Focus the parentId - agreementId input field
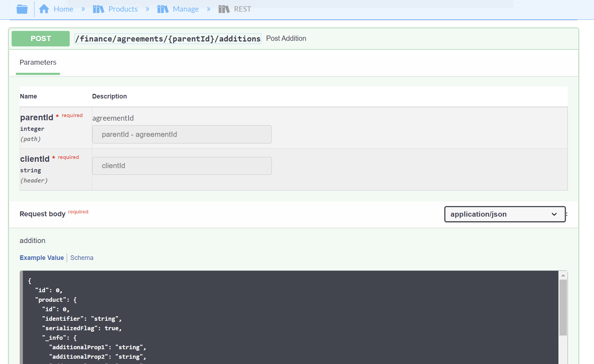Screen dimensions: 594x364 coord(182,134)
